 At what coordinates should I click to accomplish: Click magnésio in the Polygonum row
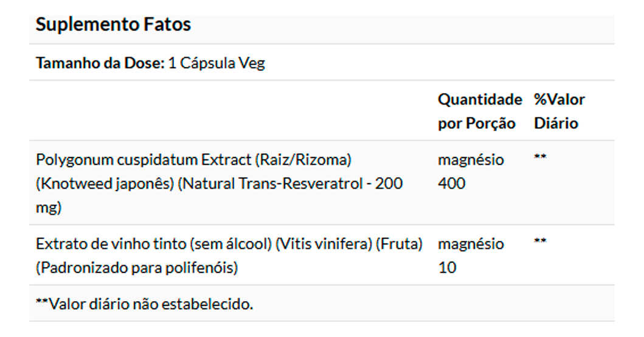coord(471,160)
